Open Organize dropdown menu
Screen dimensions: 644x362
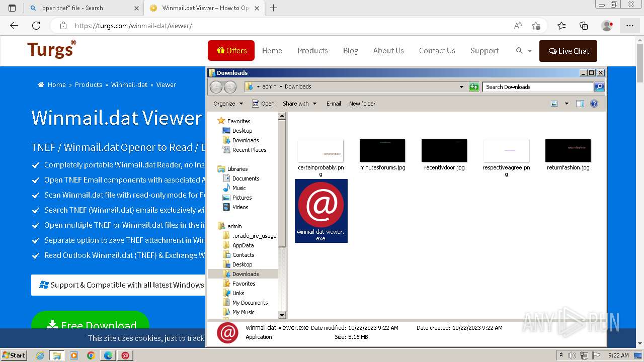(228, 104)
